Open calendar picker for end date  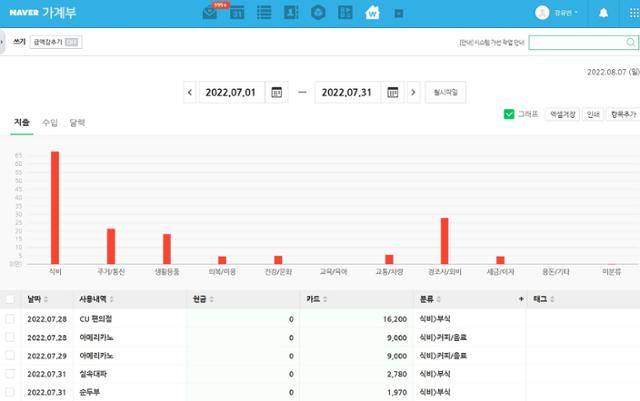pos(393,92)
